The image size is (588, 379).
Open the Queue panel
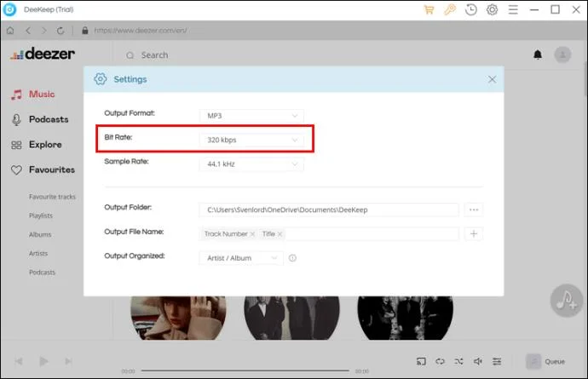(545, 361)
